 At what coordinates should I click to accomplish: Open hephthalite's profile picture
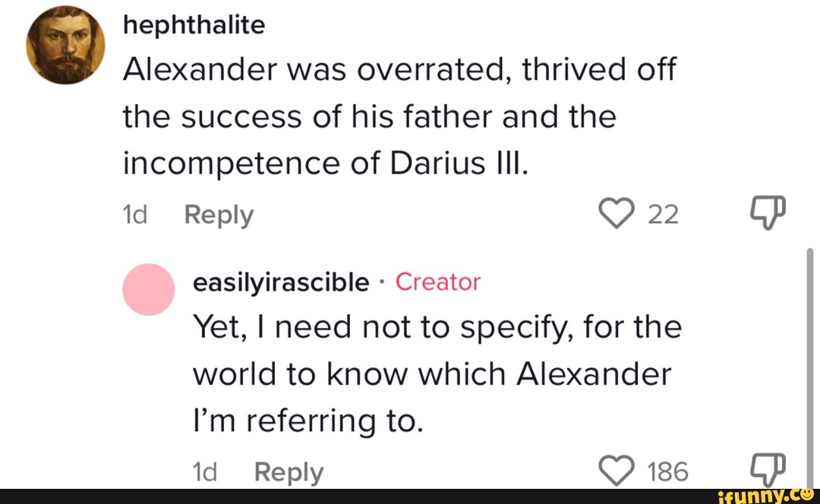pos(65,46)
